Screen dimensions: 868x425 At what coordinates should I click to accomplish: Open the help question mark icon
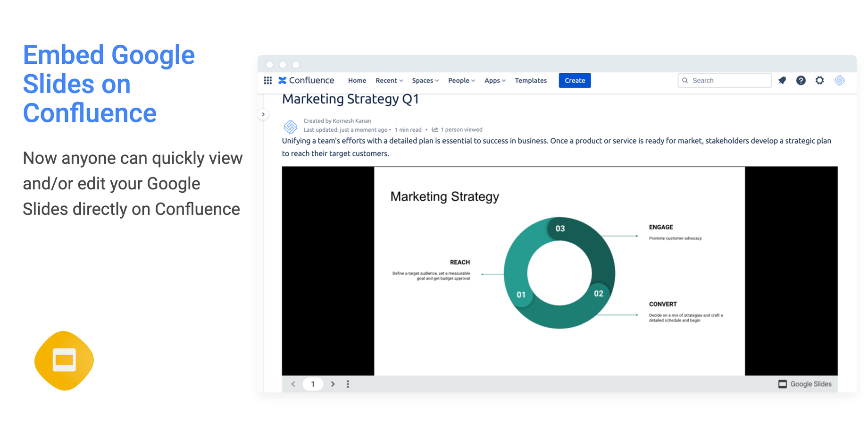(801, 81)
